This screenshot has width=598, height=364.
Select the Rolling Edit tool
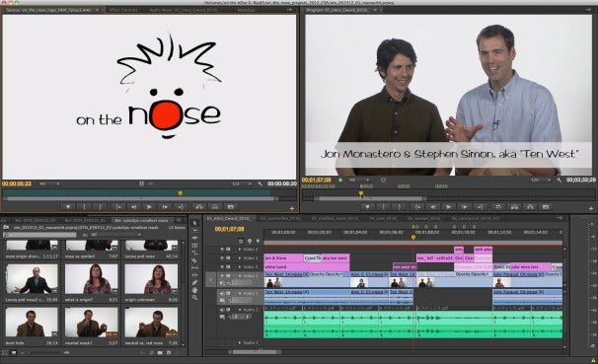click(x=194, y=246)
